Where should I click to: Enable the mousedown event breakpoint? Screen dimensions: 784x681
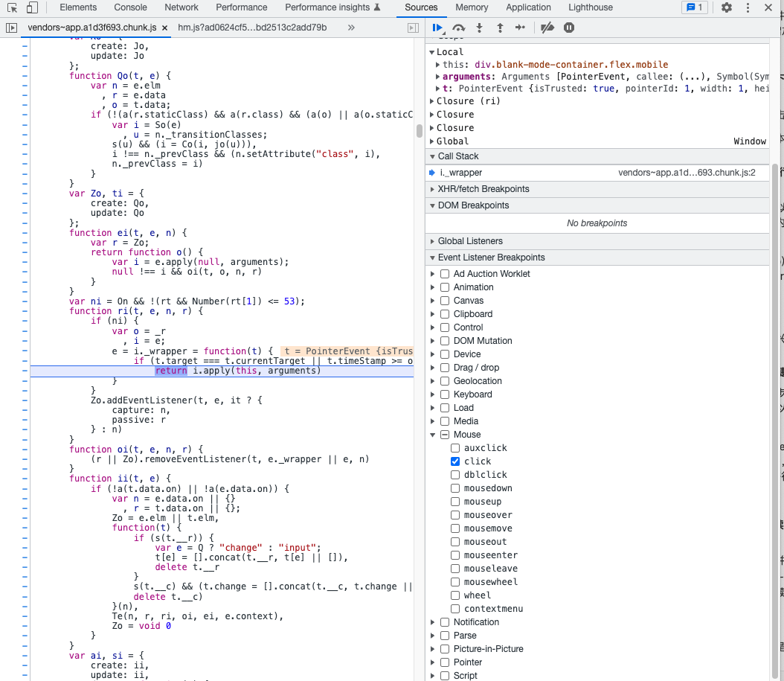(x=455, y=488)
